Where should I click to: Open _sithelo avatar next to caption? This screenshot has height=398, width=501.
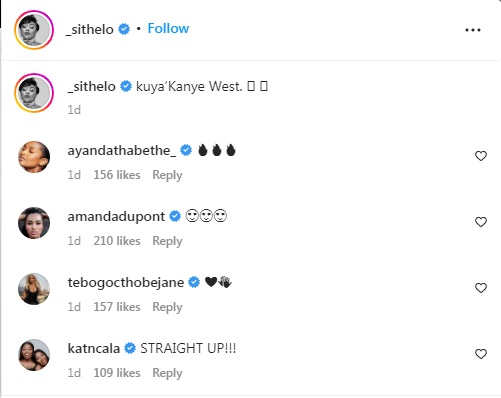tap(34, 93)
